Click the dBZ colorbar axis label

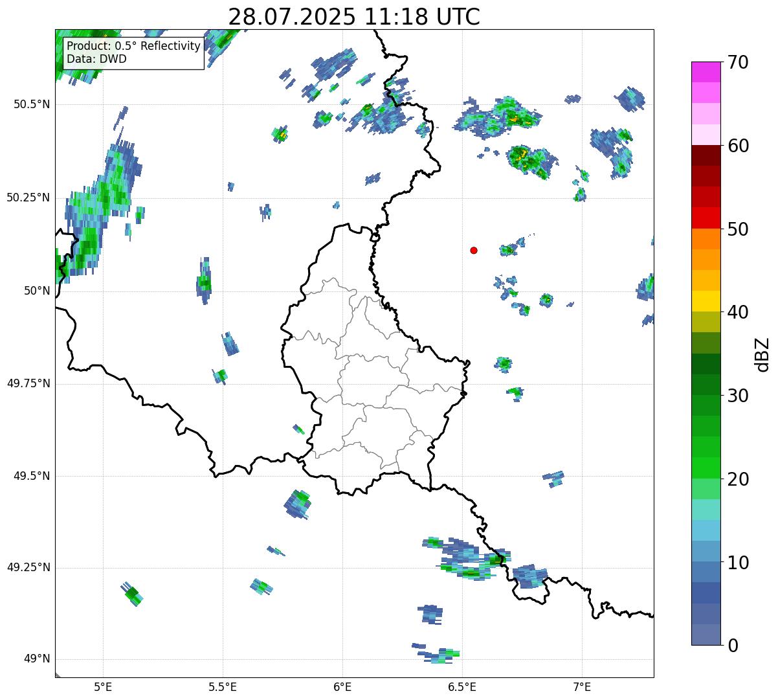coord(762,354)
